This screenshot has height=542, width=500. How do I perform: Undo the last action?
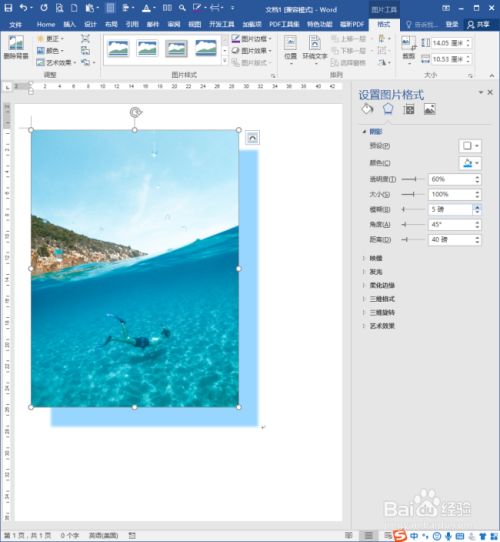(x=24, y=8)
